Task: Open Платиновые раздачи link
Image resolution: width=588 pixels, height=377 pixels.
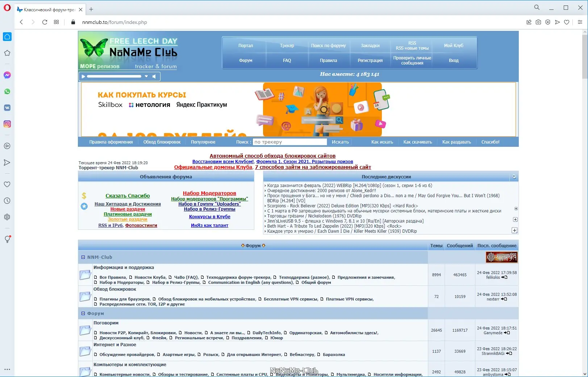Action: coord(128,214)
